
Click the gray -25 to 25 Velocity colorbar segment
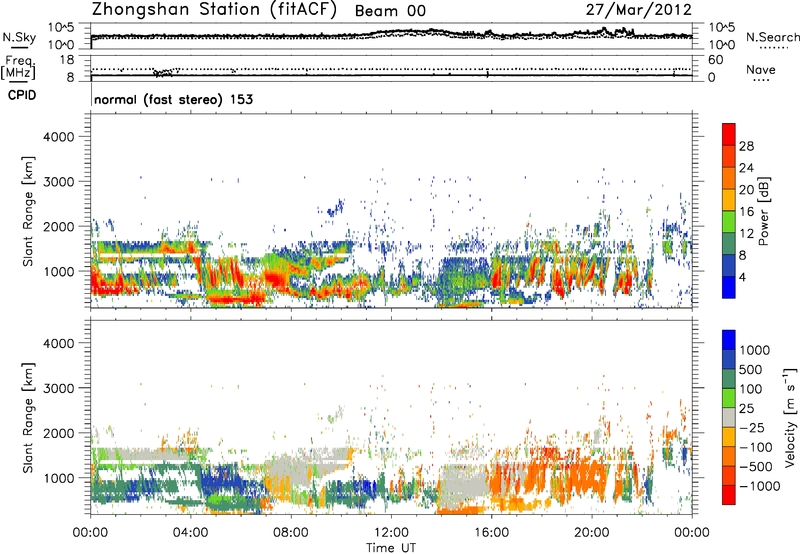click(729, 418)
